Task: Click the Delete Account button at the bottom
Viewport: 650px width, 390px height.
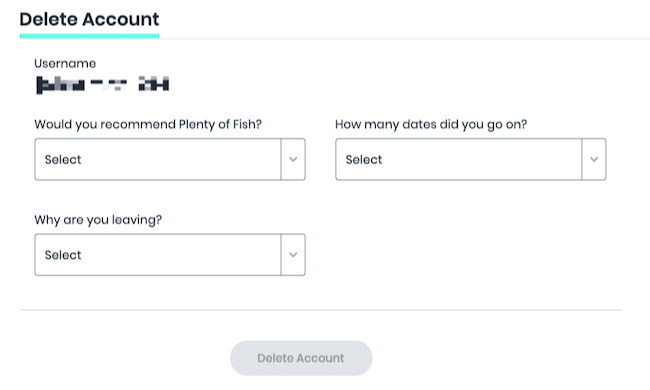Action: 301,358
